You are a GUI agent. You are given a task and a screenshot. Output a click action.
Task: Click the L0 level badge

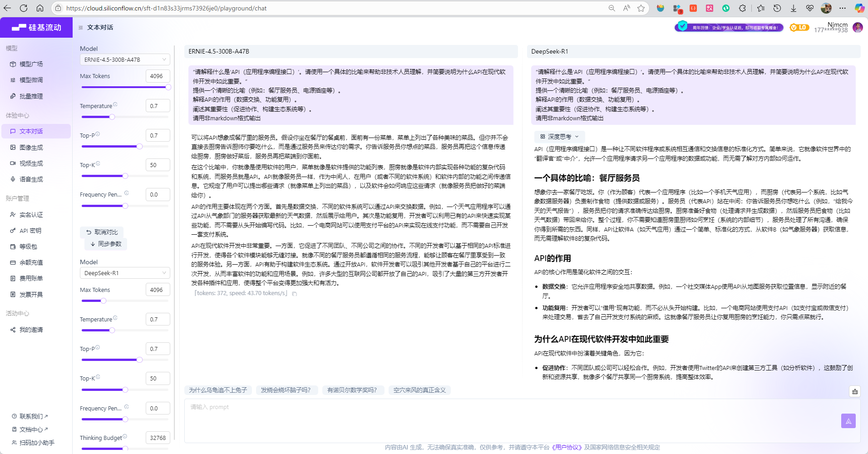(799, 28)
